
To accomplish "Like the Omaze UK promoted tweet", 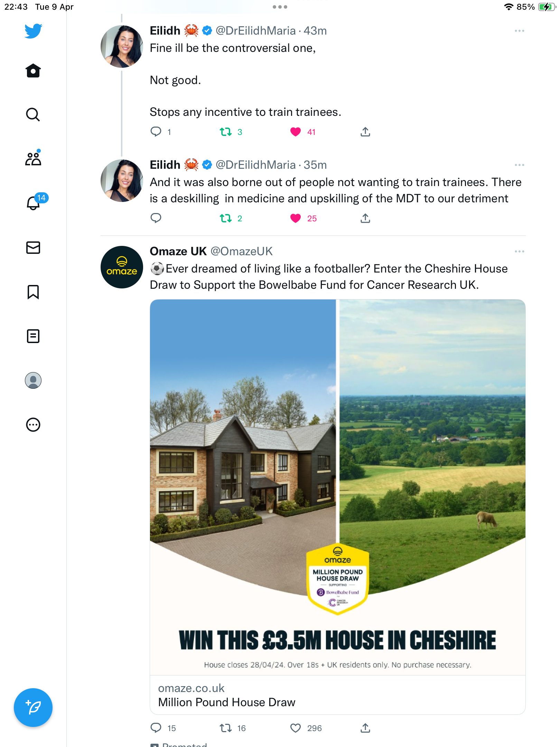I will (296, 728).
